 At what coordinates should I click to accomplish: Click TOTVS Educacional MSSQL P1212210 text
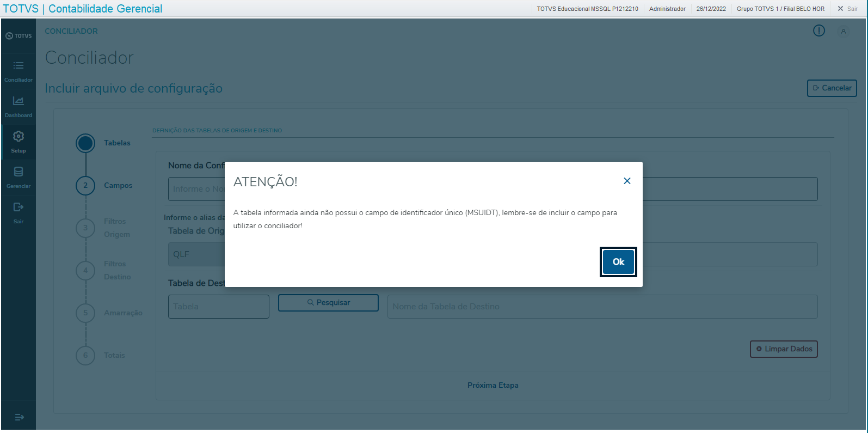pos(587,9)
